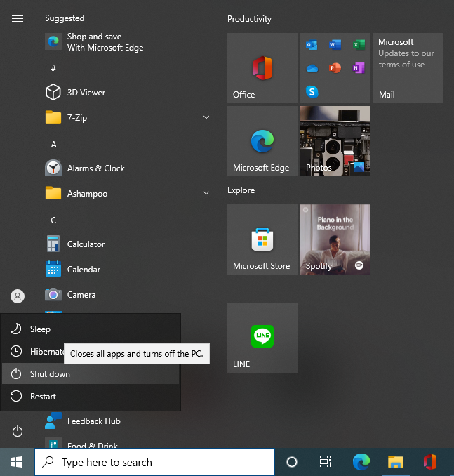Jump to letter A section header
Viewport: 454px width, 476px height.
click(54, 144)
